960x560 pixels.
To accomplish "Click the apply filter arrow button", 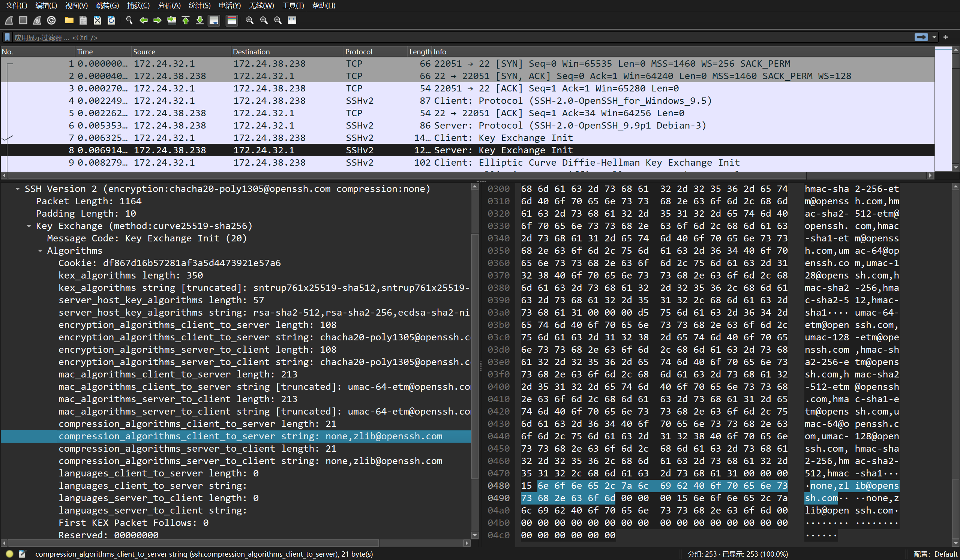I will [x=921, y=37].
